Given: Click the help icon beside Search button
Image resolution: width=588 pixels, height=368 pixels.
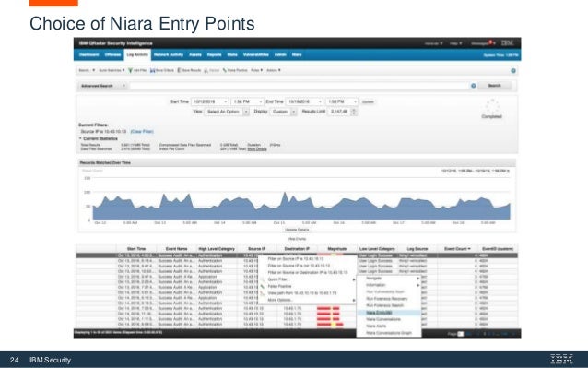Looking at the screenshot, I should click(473, 86).
